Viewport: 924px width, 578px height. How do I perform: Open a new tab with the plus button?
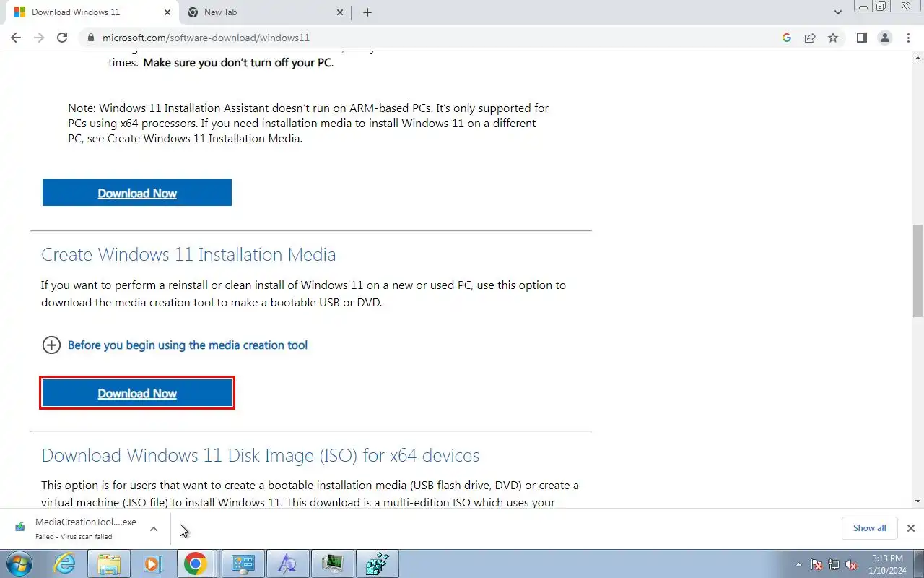point(367,12)
